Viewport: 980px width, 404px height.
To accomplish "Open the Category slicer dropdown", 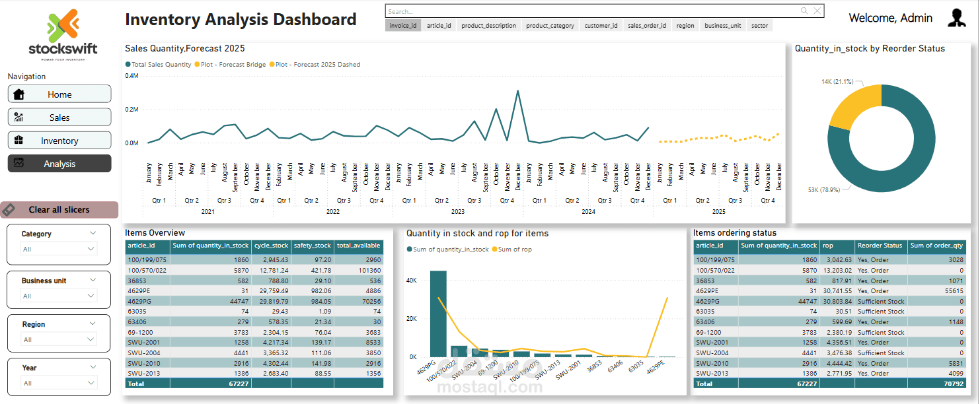I will point(59,249).
